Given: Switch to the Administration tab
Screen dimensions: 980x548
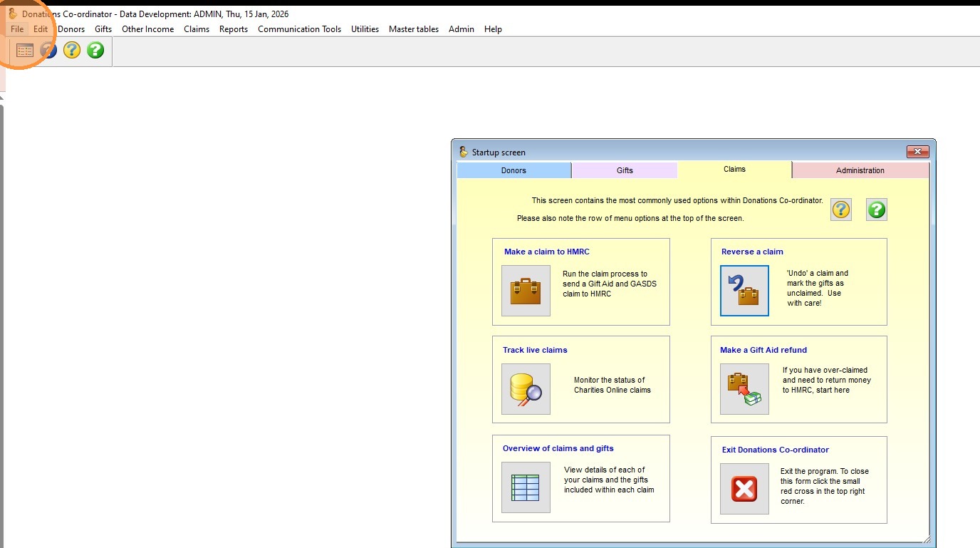Looking at the screenshot, I should point(860,170).
